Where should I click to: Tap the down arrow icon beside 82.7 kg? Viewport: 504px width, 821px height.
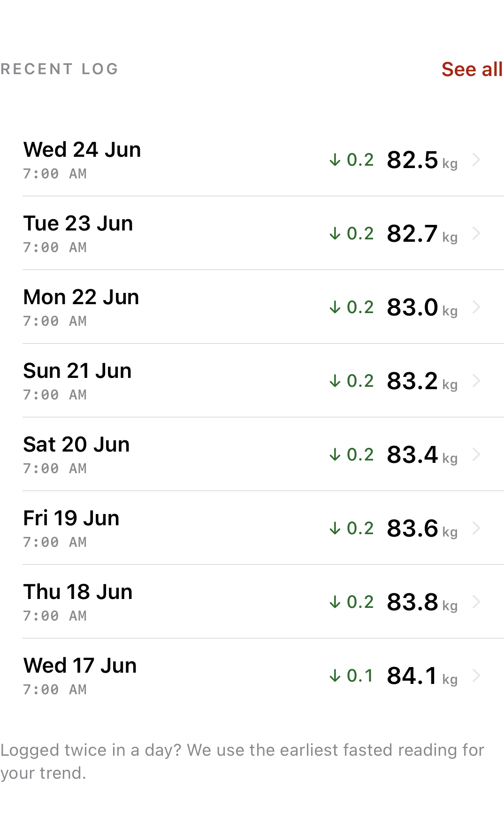(x=335, y=233)
